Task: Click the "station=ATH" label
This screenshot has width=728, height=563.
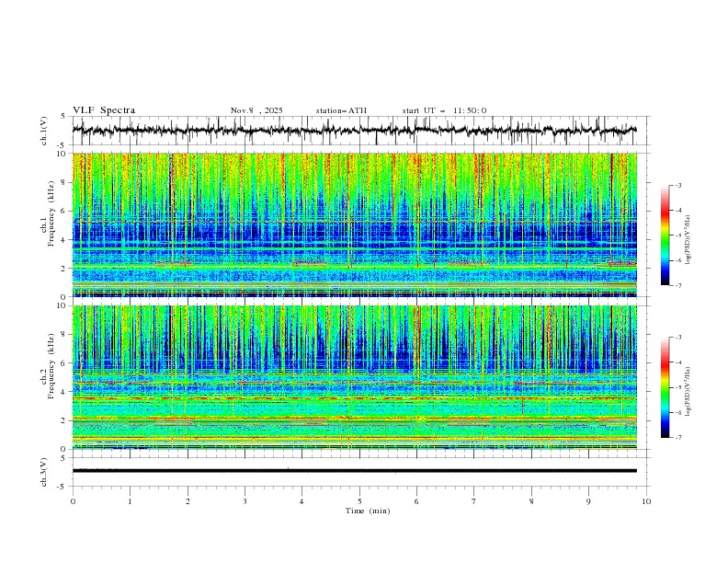Action: pyautogui.click(x=341, y=110)
